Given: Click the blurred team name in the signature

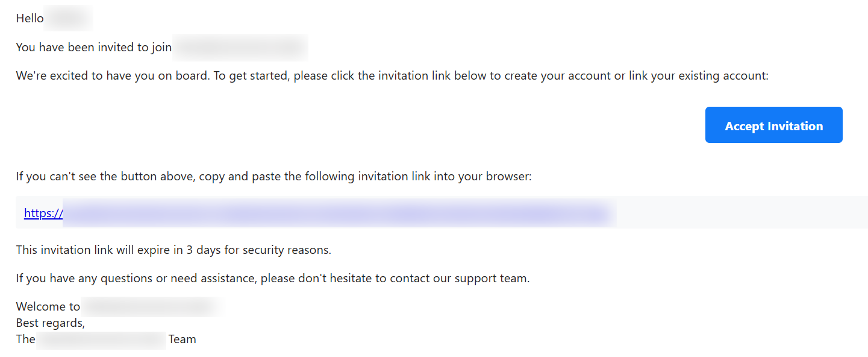Looking at the screenshot, I should [101, 339].
